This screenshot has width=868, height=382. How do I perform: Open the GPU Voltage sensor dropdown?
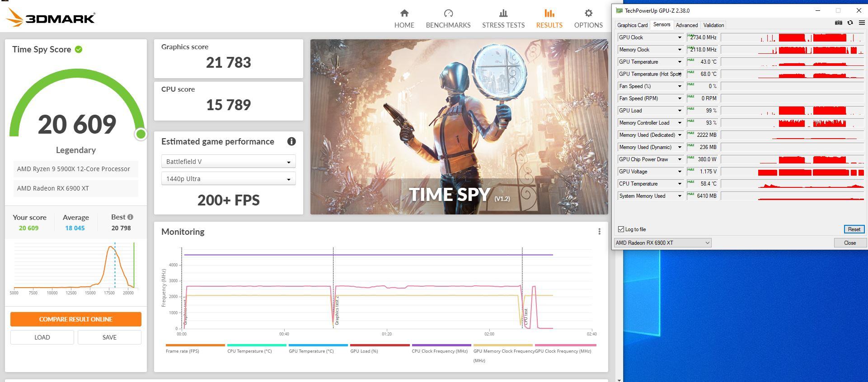click(679, 172)
